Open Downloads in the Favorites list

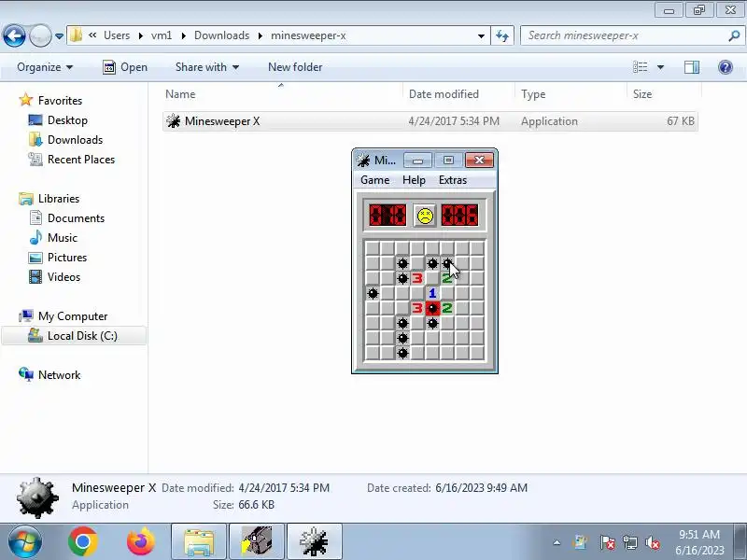pyautogui.click(x=76, y=139)
